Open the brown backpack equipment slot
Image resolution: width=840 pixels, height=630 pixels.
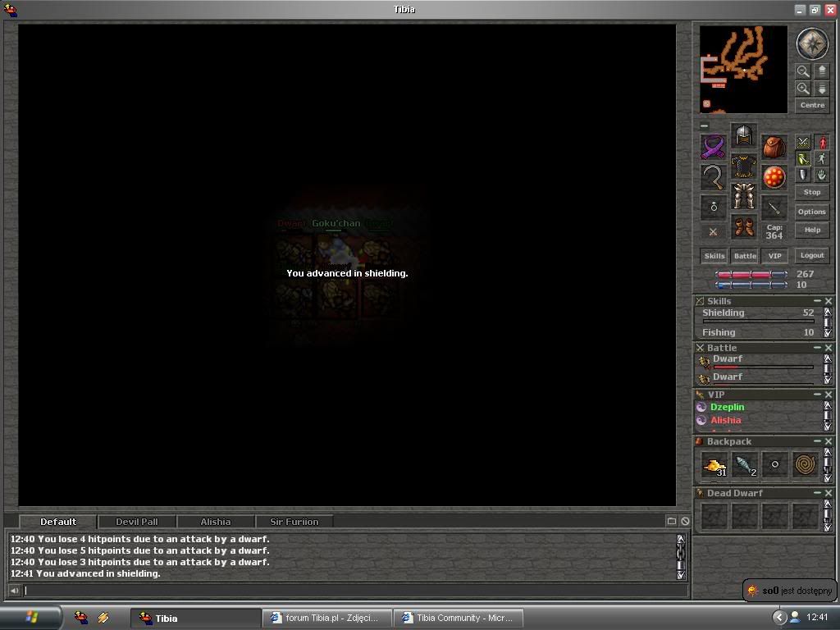[774, 147]
